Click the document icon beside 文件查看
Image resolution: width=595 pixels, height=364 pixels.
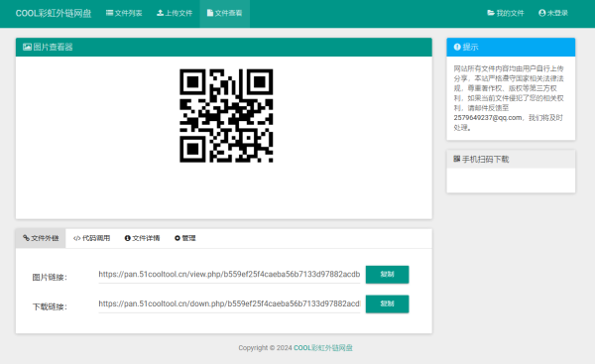pyautogui.click(x=210, y=13)
